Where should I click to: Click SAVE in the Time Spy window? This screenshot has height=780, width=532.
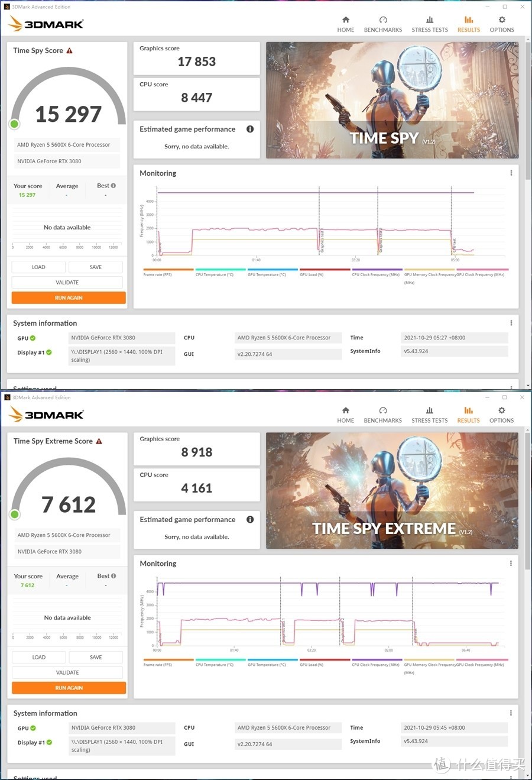(96, 267)
